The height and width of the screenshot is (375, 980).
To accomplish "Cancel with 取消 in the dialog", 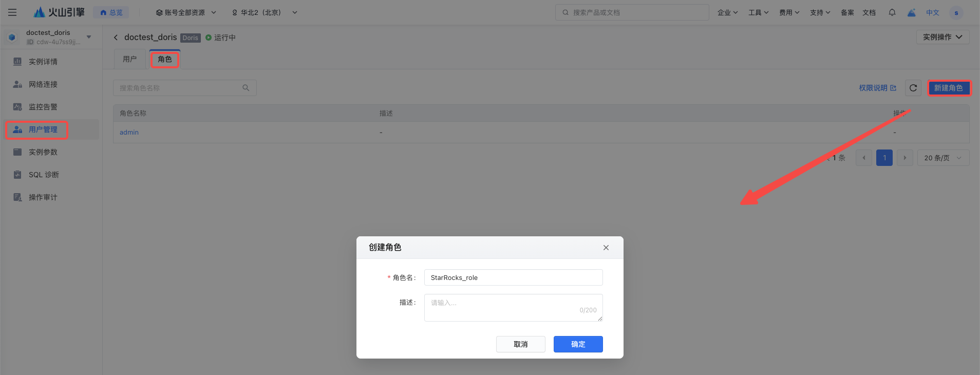I will [x=521, y=344].
